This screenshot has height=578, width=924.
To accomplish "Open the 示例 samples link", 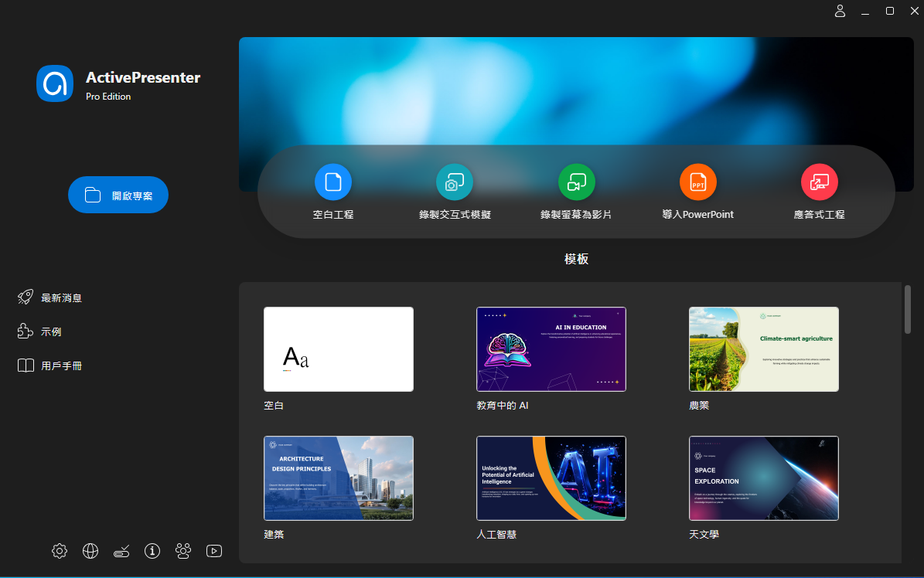I will (x=51, y=331).
